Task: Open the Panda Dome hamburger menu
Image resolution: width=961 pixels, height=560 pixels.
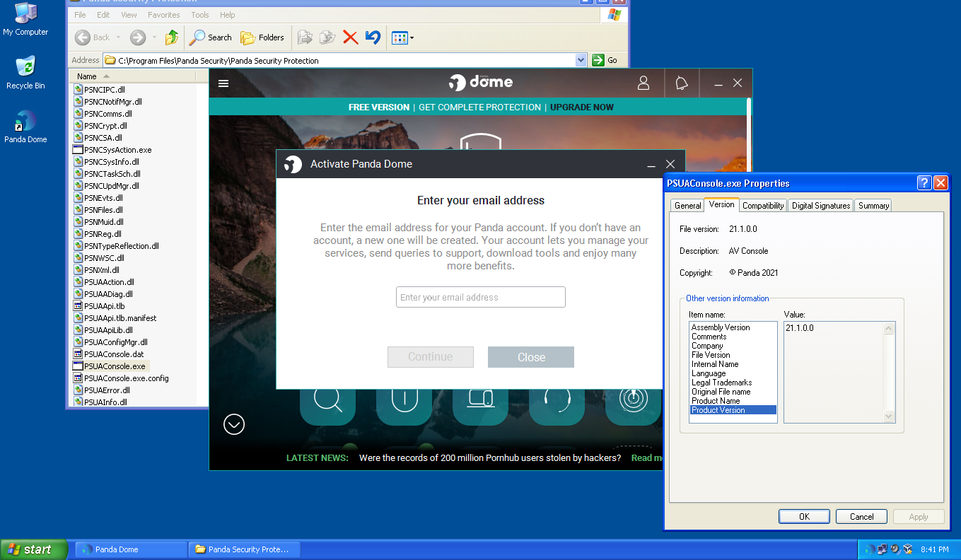Action: (x=223, y=83)
